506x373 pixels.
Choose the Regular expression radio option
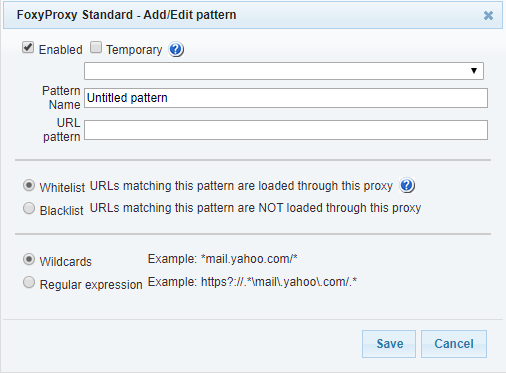pos(29,282)
